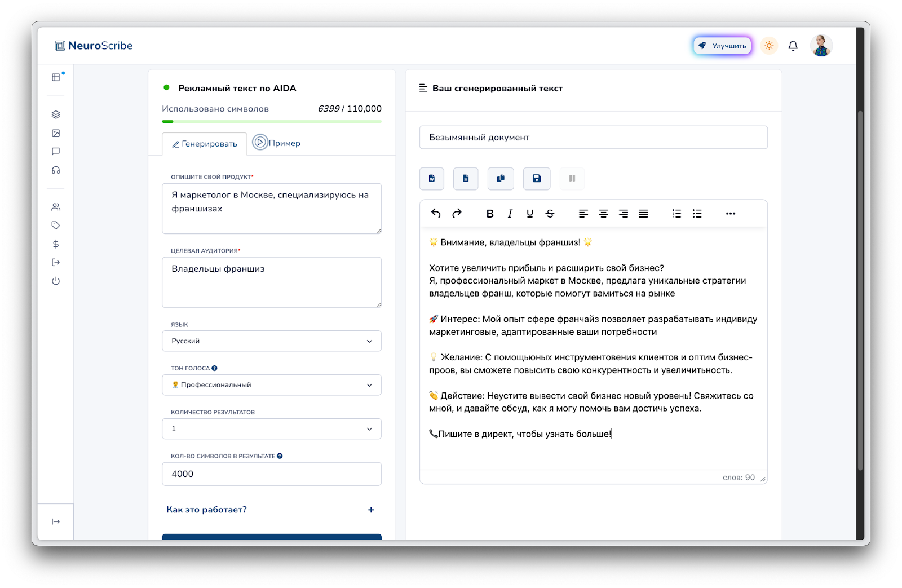Click the used characters progress bar
The height and width of the screenshot is (588, 902).
[272, 121]
